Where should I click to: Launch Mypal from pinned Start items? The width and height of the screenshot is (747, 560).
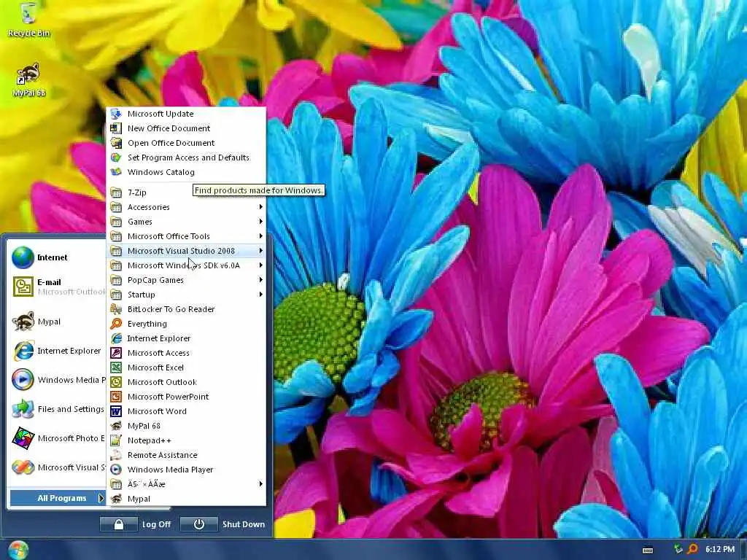(58, 322)
